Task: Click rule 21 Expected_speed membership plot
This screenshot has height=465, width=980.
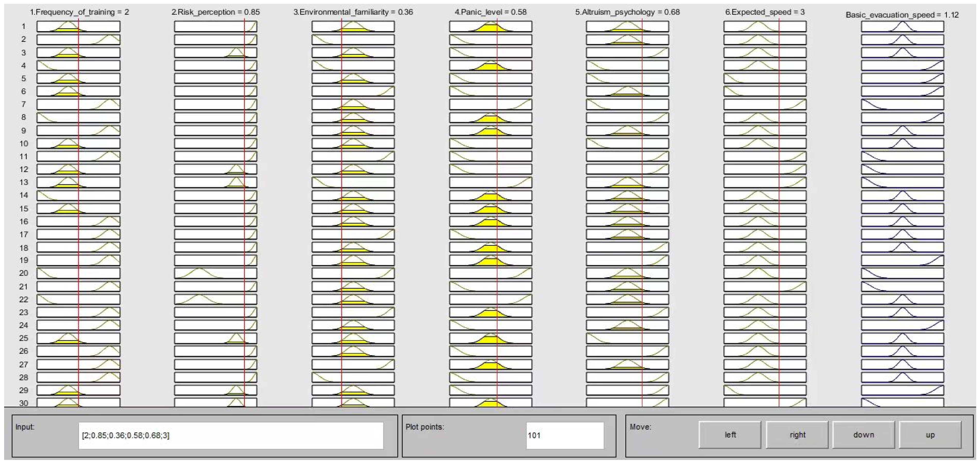Action: point(765,286)
